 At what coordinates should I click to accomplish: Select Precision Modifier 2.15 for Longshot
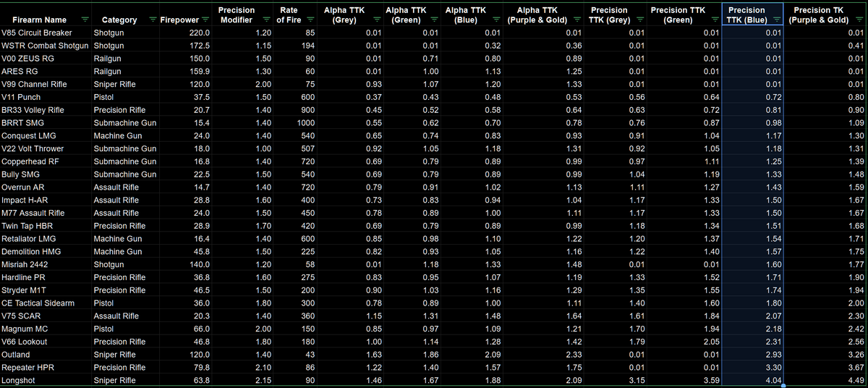click(x=242, y=380)
